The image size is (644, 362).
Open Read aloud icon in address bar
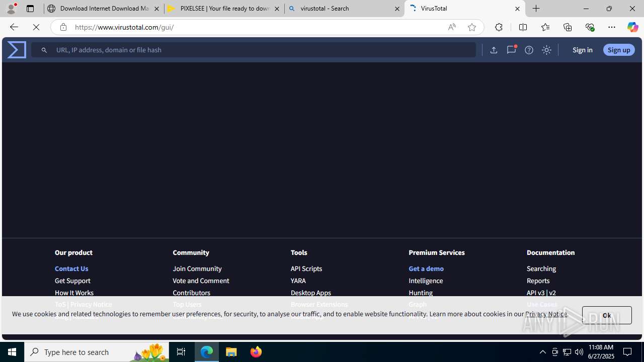(452, 27)
